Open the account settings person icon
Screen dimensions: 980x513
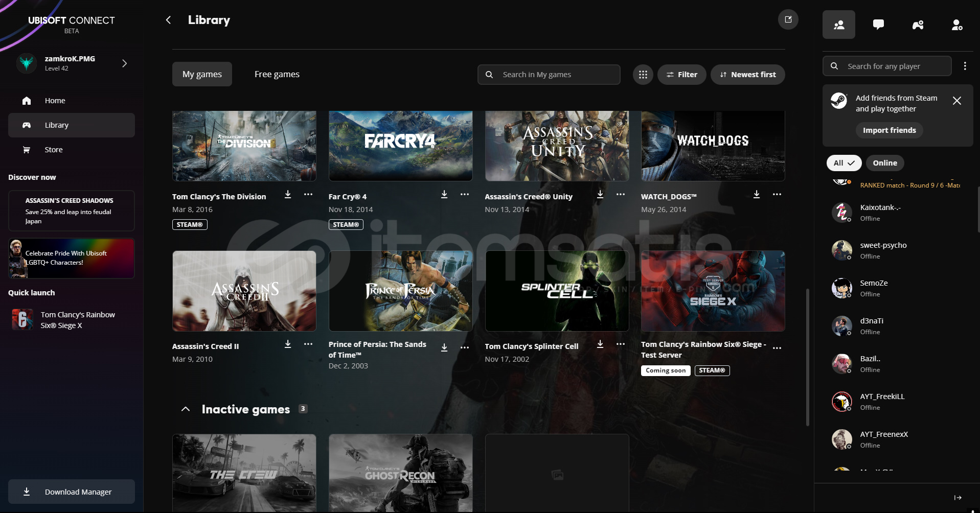[x=957, y=25]
